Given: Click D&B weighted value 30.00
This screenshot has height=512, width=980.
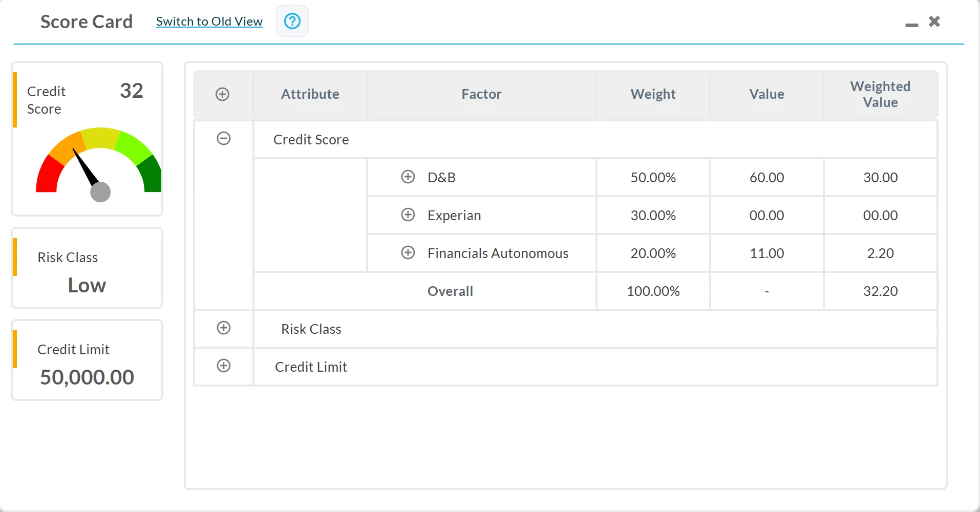Looking at the screenshot, I should pos(880,178).
